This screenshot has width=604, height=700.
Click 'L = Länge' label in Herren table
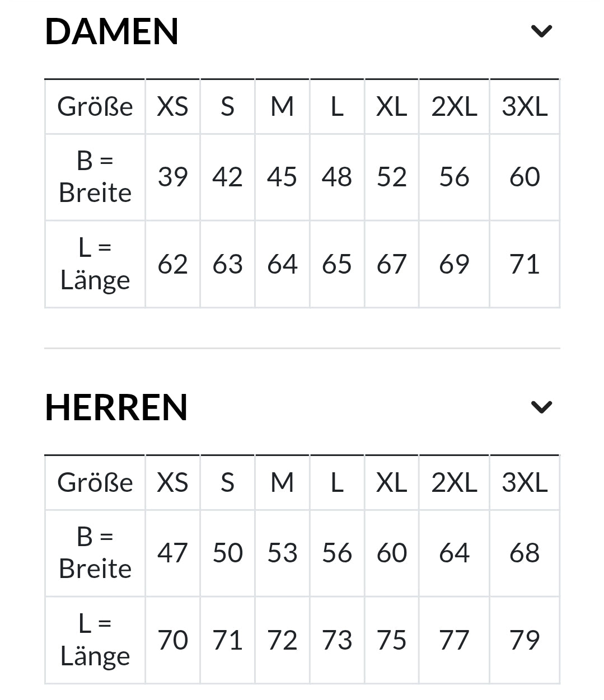tap(95, 640)
